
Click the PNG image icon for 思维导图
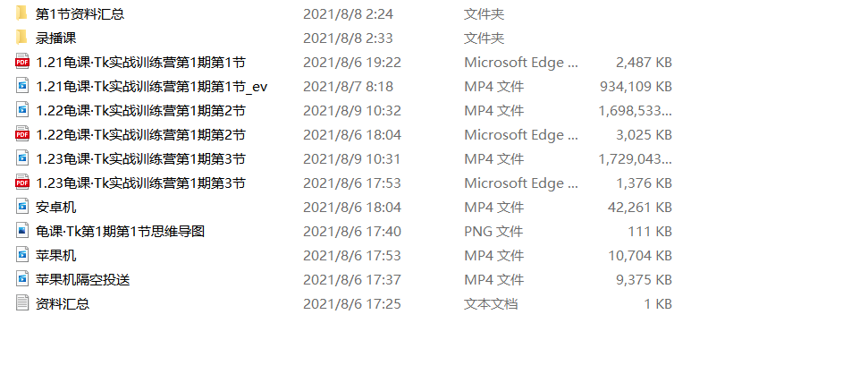pos(22,231)
